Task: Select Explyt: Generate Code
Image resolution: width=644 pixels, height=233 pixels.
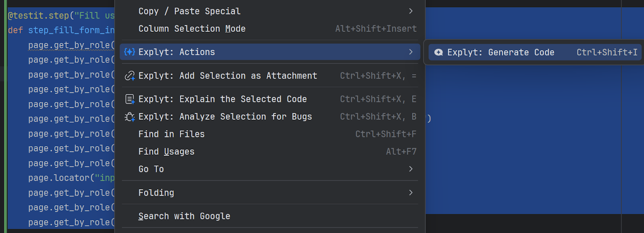Action: point(501,52)
